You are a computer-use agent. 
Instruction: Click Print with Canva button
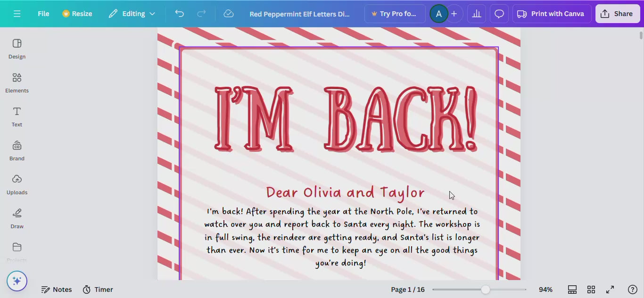(551, 14)
